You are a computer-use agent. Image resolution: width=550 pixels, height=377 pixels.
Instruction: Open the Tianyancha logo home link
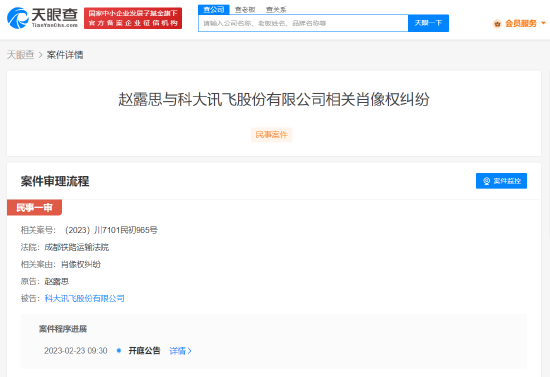click(x=42, y=18)
